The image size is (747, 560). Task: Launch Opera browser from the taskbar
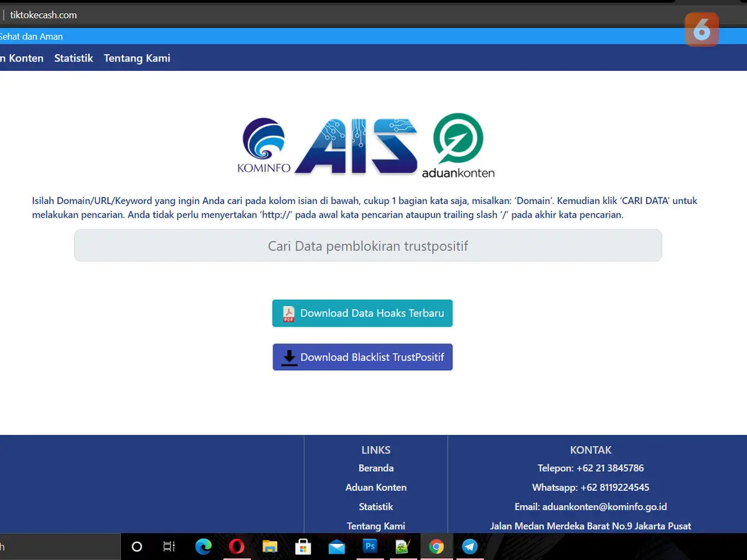237,547
